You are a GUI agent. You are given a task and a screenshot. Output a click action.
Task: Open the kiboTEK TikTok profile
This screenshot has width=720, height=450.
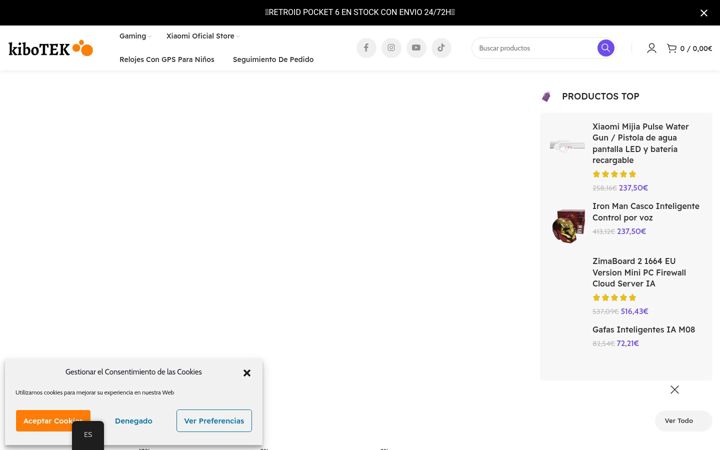441,48
